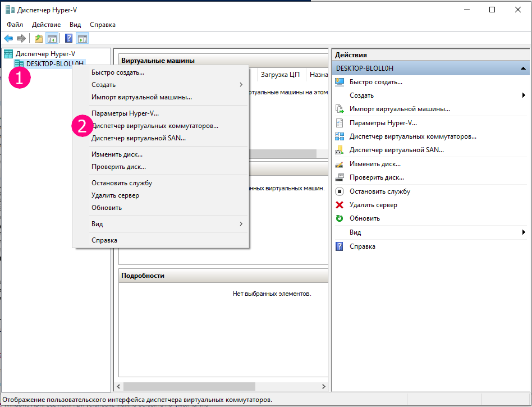Choose Обновить in context menu
The height and width of the screenshot is (407, 532).
161,208
